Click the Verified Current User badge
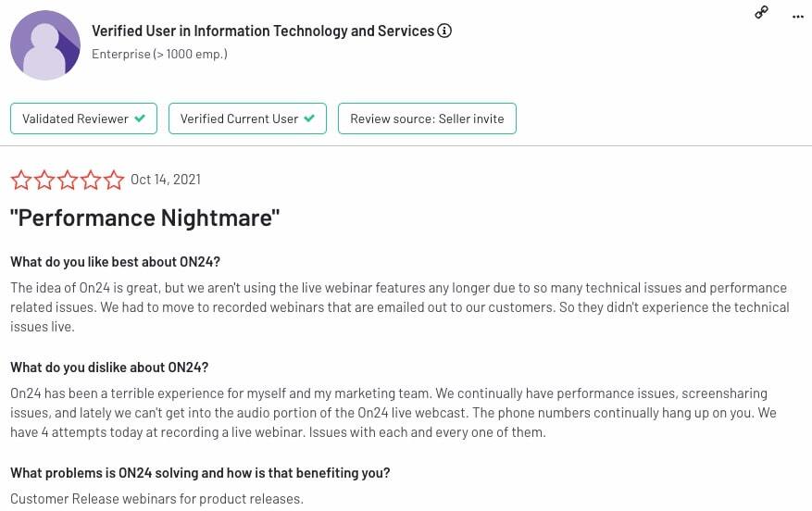Viewport: 812px width, 511px height. tap(247, 118)
